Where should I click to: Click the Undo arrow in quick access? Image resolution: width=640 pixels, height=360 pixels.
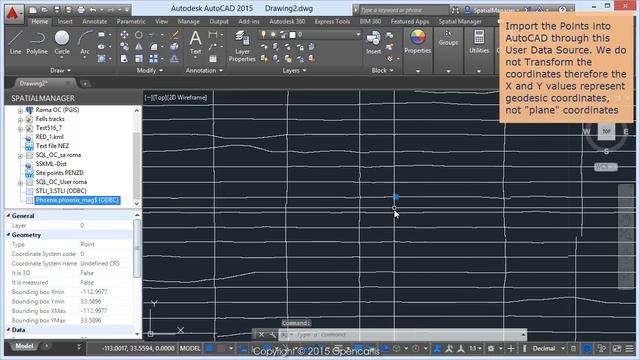93,9
